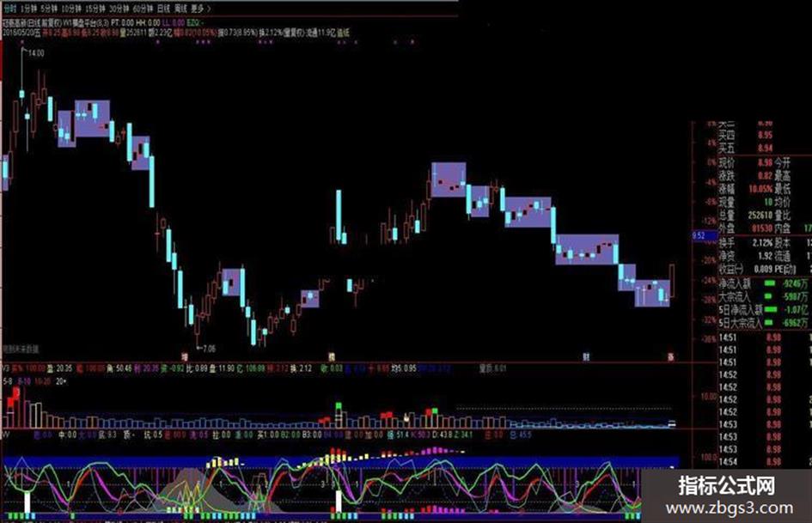Select the 10分钟 period tab

(71, 9)
